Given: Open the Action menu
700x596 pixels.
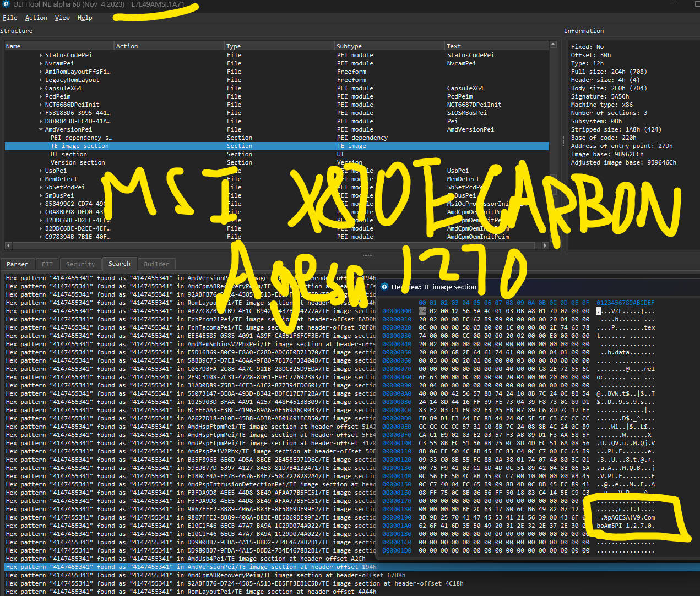Looking at the screenshot, I should click(36, 18).
